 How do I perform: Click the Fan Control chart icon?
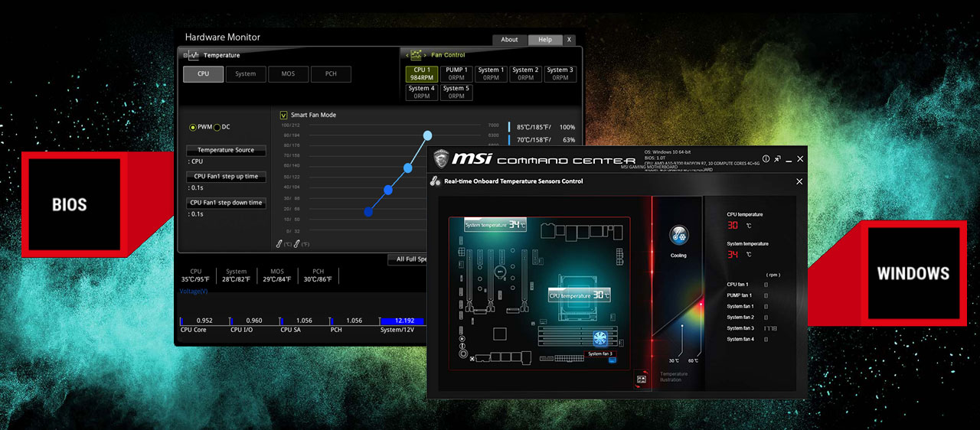(x=416, y=55)
